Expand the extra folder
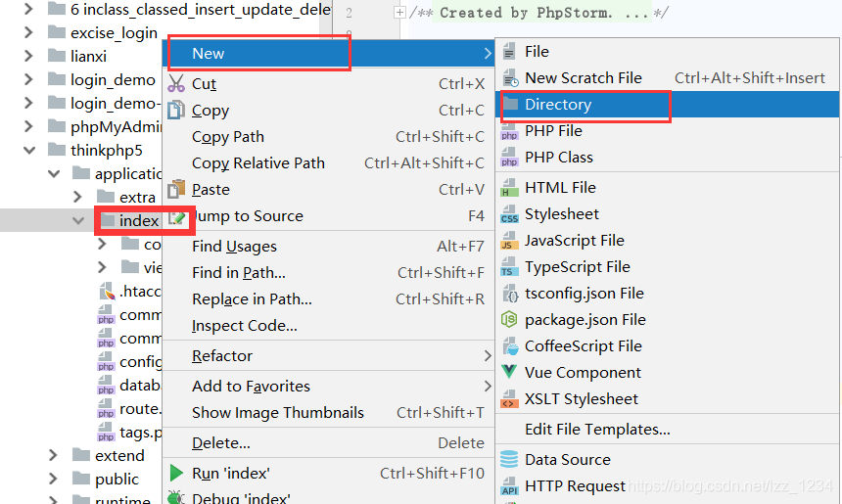This screenshot has height=504, width=842. pos(78,197)
